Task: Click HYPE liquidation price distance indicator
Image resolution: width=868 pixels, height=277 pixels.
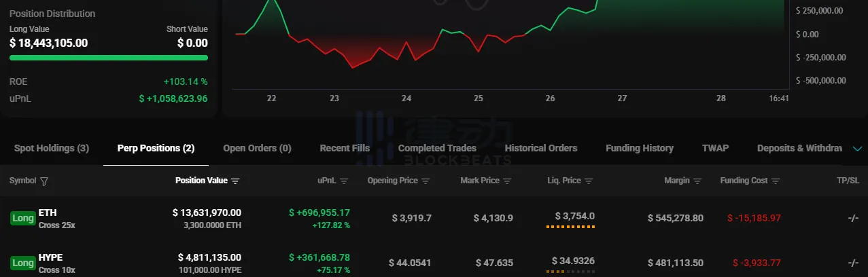Action: (x=570, y=272)
